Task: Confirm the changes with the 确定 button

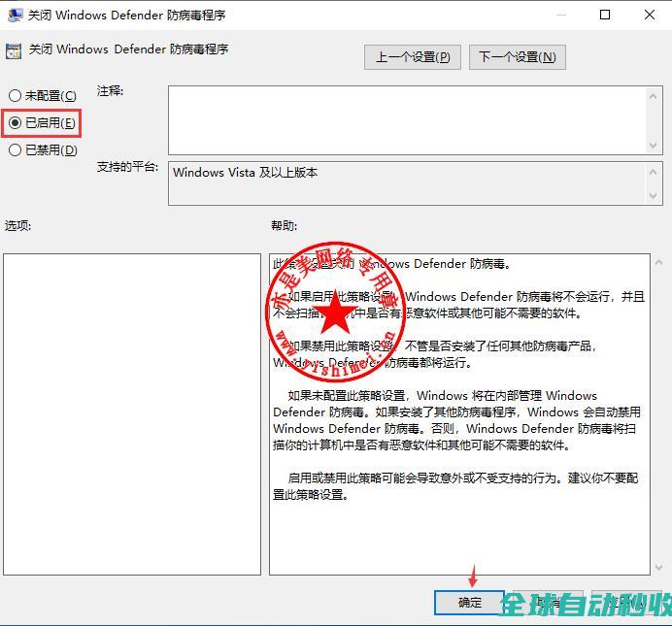Action: point(470,603)
